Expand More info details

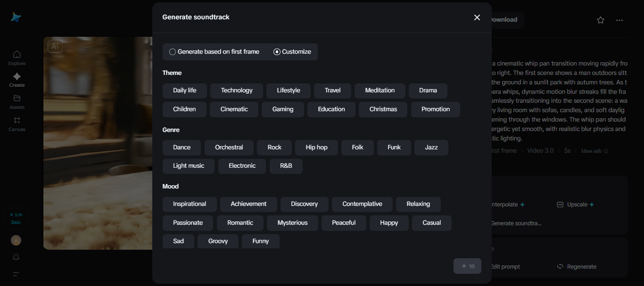tap(594, 151)
